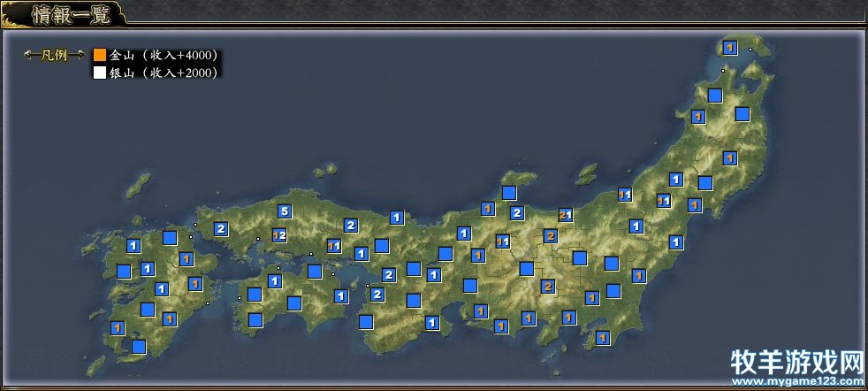Screen dimensions: 868x391
Task: Select the province marker labeled 12
Action: coord(279,235)
